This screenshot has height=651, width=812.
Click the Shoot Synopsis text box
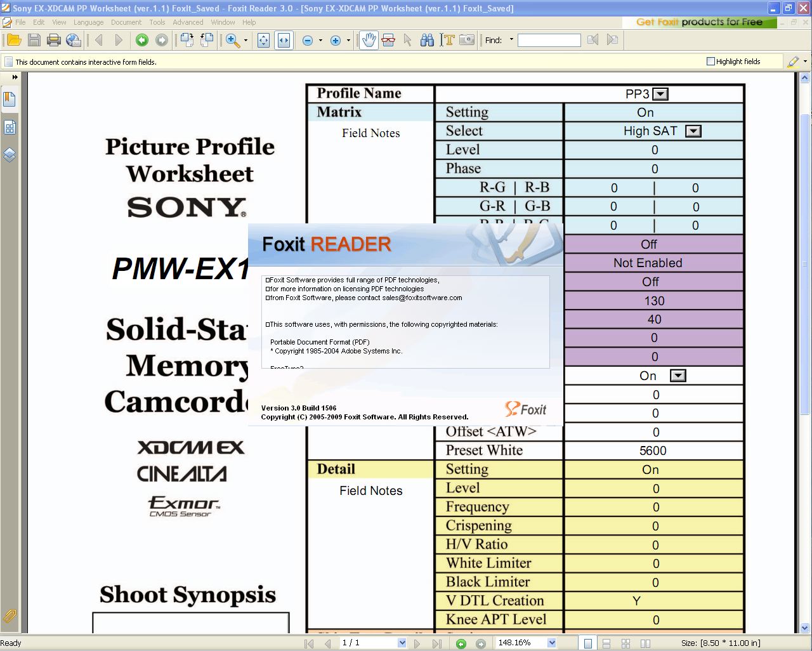191,622
